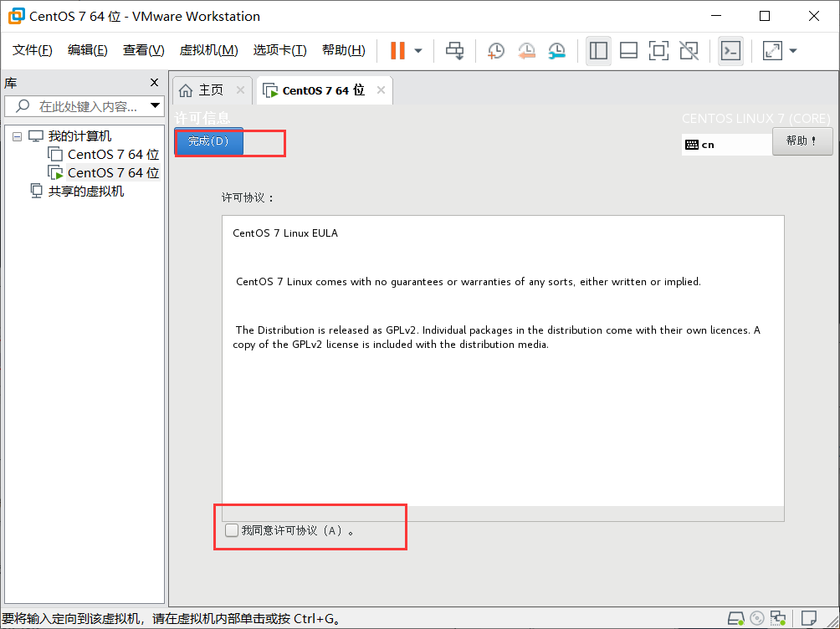This screenshot has height=629, width=840.
Task: Click the 帮助! button in installer
Action: pyautogui.click(x=802, y=141)
